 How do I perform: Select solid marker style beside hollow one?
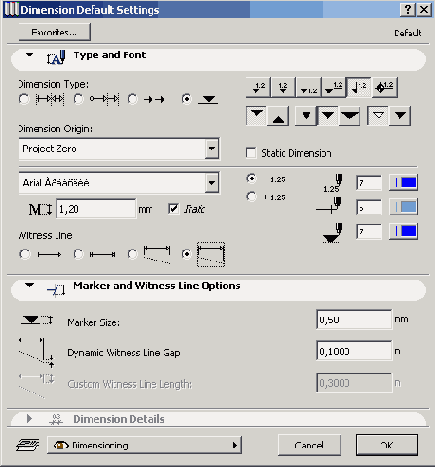(x=400, y=116)
